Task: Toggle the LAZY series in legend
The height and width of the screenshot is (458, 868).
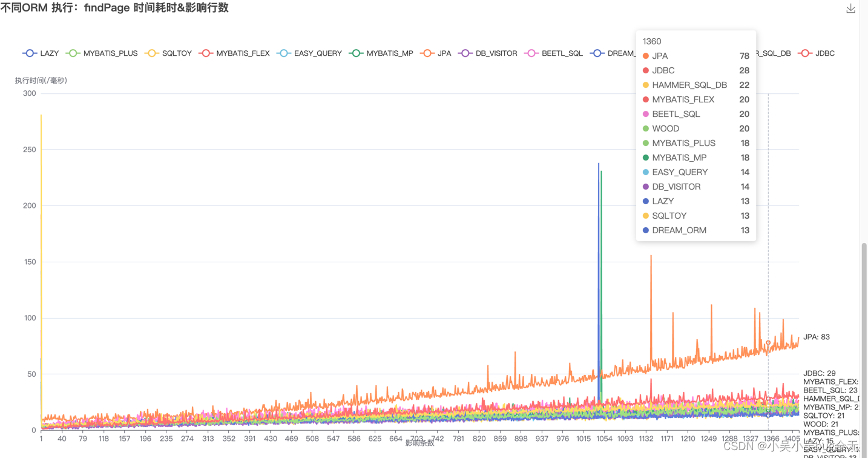Action: pyautogui.click(x=41, y=53)
